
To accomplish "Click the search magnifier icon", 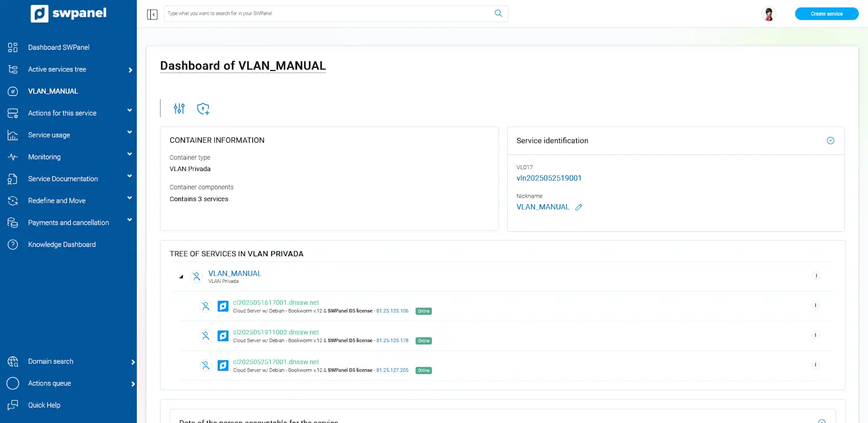I will click(x=498, y=14).
